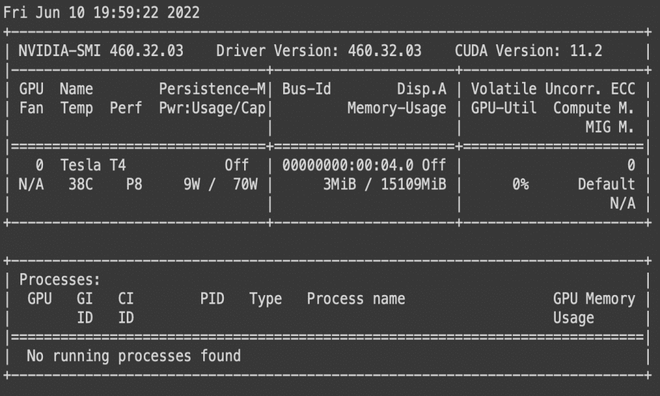
Task: Click the CUDA Version 11.2 label
Action: [x=528, y=50]
